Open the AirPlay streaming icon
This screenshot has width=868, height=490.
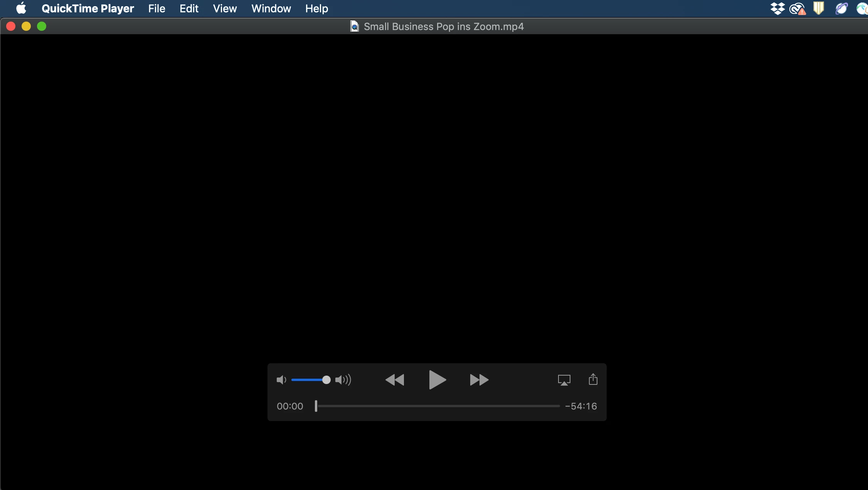coord(564,380)
